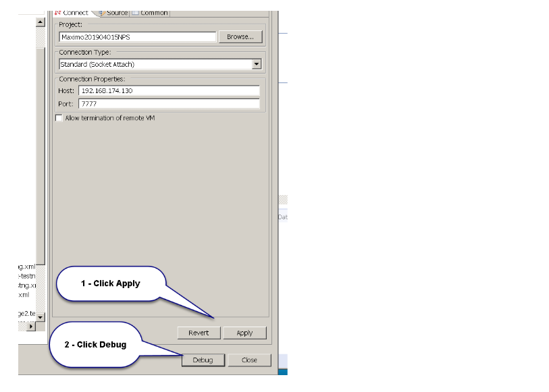Click inside the Host address field
549x392 pixels.
[x=169, y=90]
